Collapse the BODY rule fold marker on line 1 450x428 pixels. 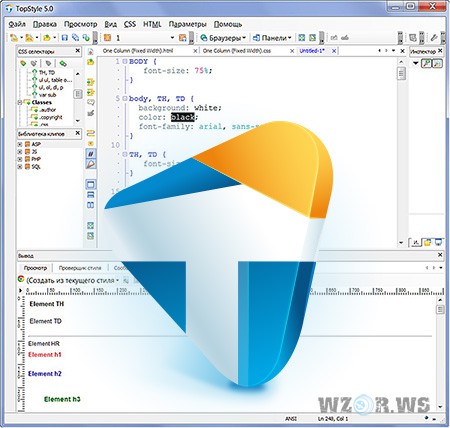coord(125,61)
